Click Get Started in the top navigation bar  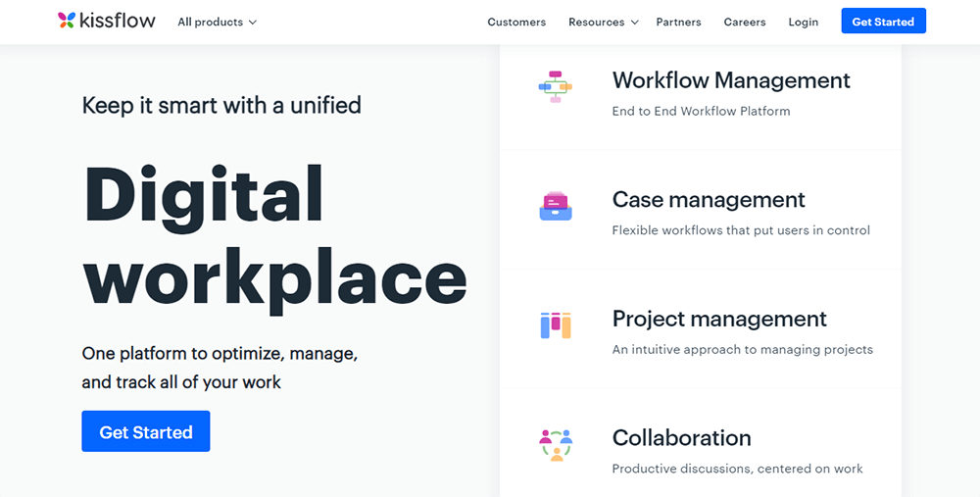[883, 21]
